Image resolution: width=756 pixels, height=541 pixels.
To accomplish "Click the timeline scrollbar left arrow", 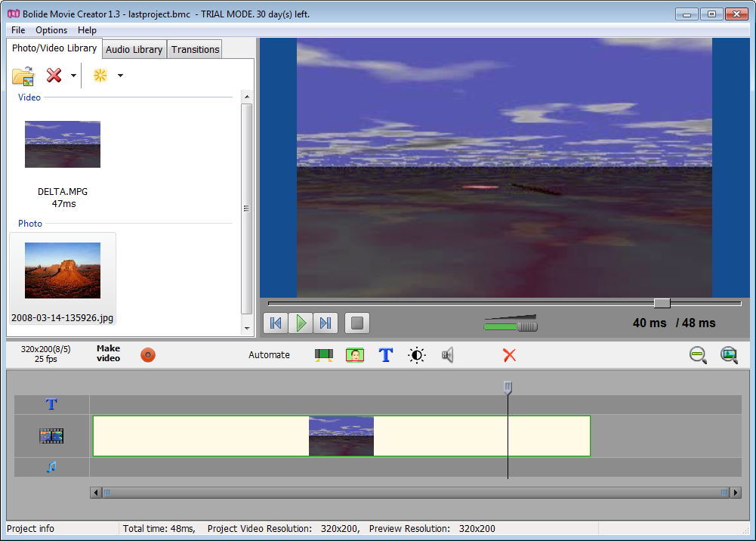I will (96, 493).
